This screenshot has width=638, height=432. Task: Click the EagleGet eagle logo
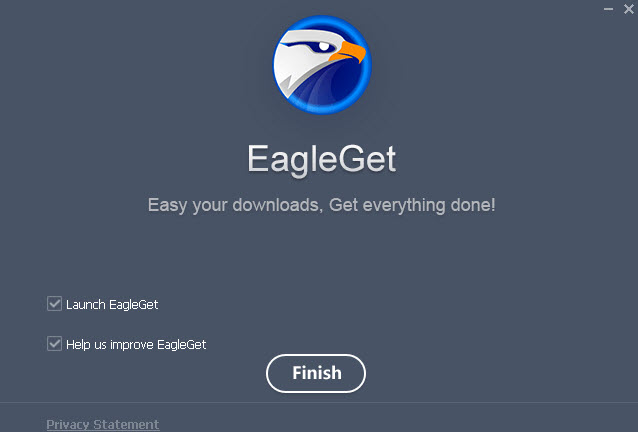pyautogui.click(x=321, y=65)
